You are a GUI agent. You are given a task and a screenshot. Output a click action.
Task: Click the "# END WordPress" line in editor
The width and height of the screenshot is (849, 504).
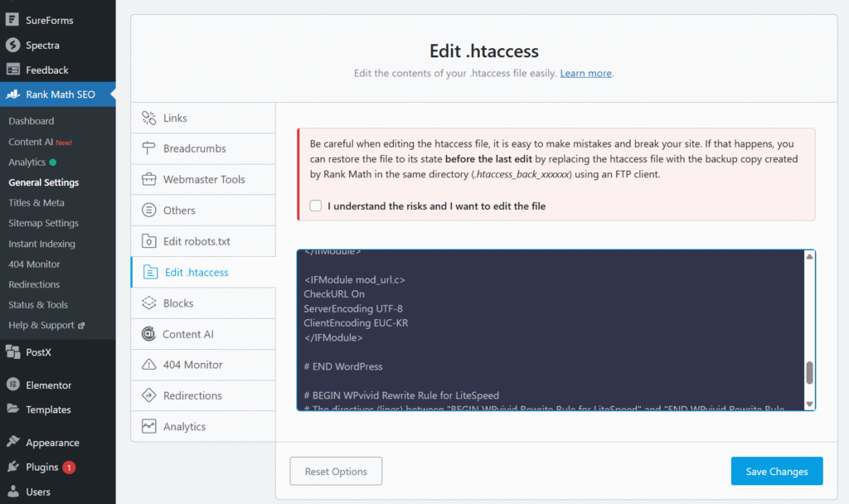(x=342, y=366)
